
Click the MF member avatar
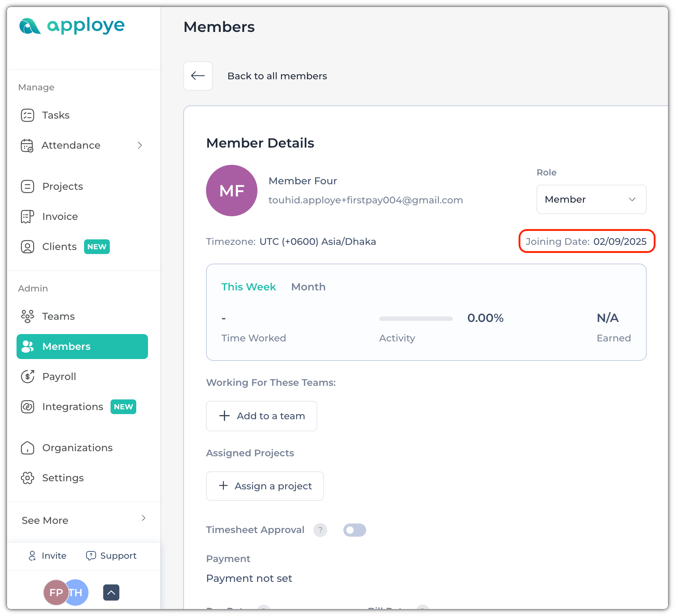[x=232, y=191]
